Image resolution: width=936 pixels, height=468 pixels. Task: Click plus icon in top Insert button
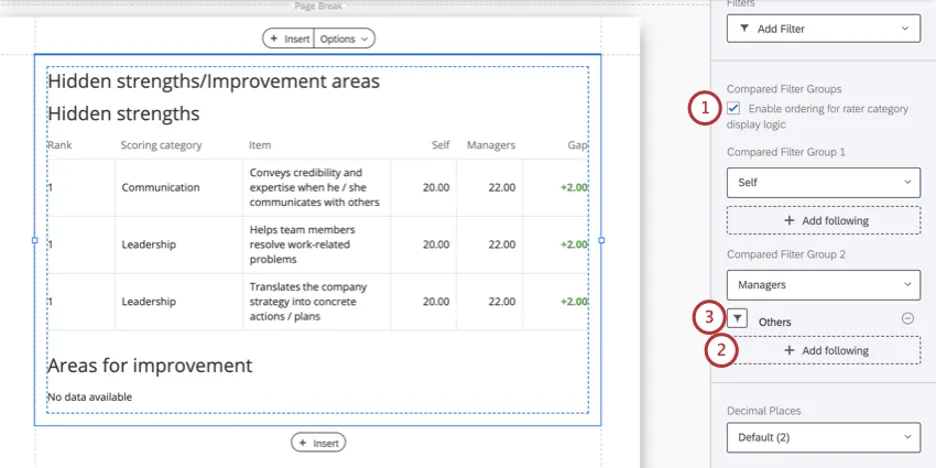point(274,39)
